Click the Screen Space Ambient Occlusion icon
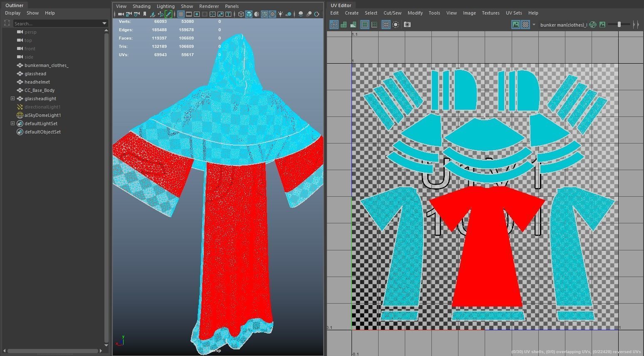Image resolution: width=644 pixels, height=356 pixels. tap(301, 14)
